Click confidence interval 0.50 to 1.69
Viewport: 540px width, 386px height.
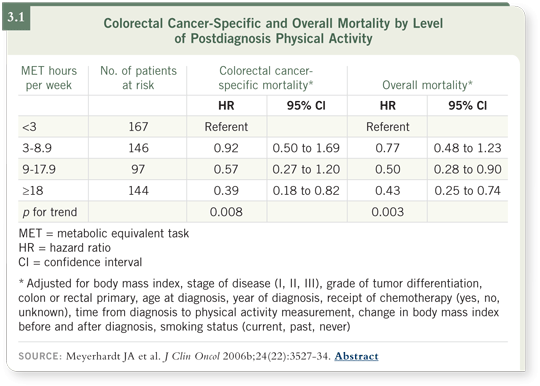tap(306, 148)
